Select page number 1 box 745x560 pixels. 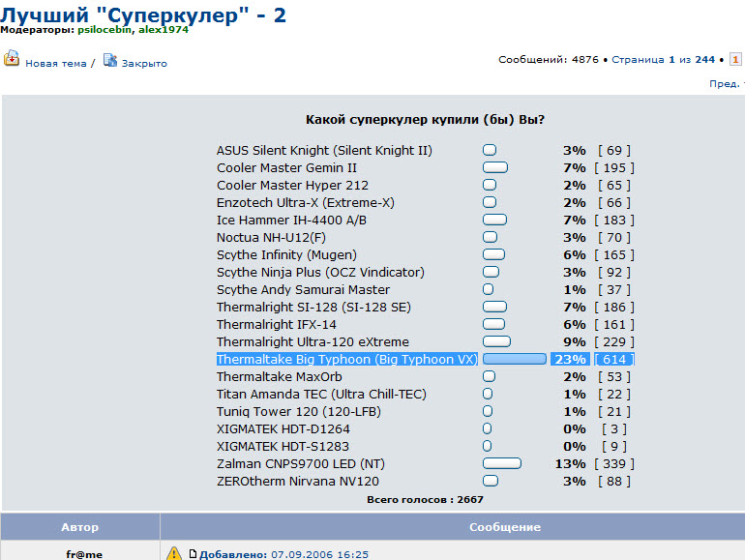735,59
